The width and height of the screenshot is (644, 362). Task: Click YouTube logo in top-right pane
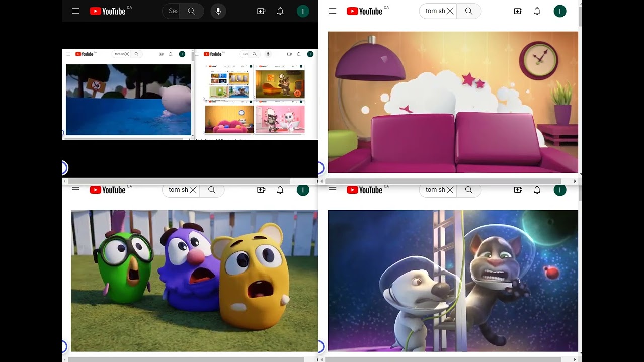coord(365,11)
